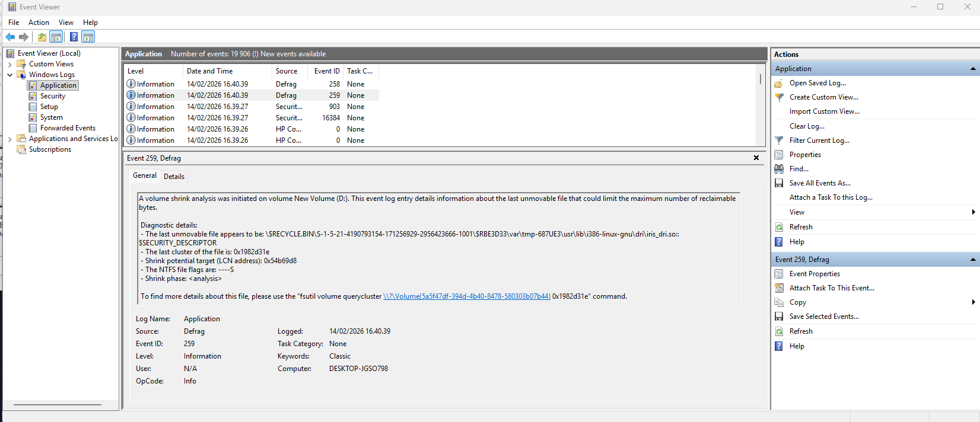Click Refresh icon under Event 259, Defrag section
980x422 pixels.
click(x=779, y=331)
